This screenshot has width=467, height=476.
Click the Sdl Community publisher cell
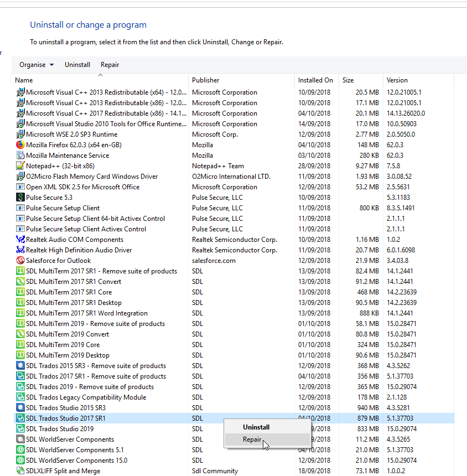pyautogui.click(x=215, y=471)
